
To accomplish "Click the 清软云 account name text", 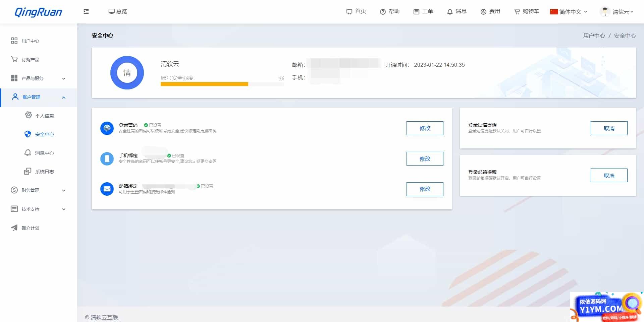I will [170, 64].
